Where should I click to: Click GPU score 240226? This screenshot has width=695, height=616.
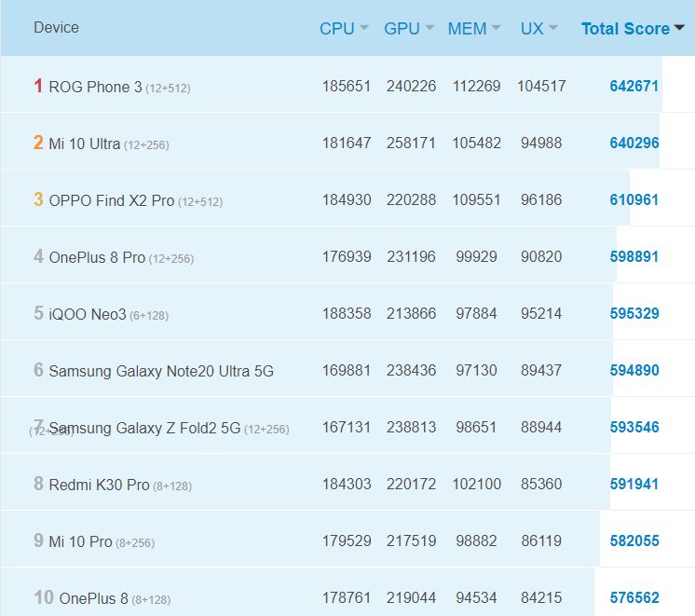coord(412,86)
